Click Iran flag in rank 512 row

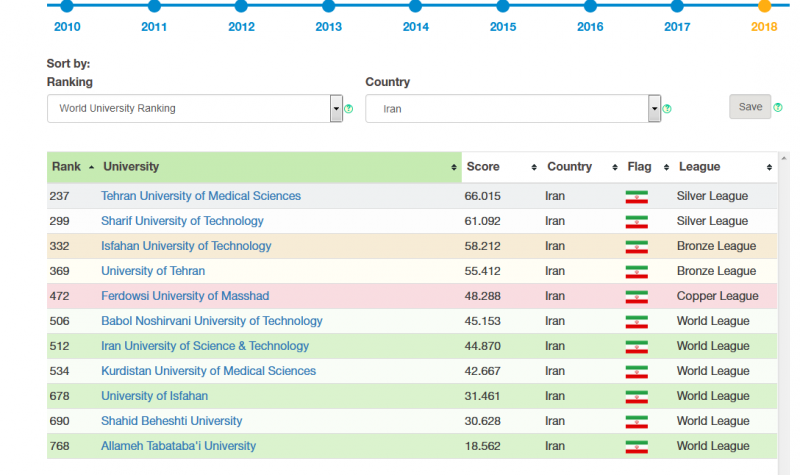(x=636, y=347)
